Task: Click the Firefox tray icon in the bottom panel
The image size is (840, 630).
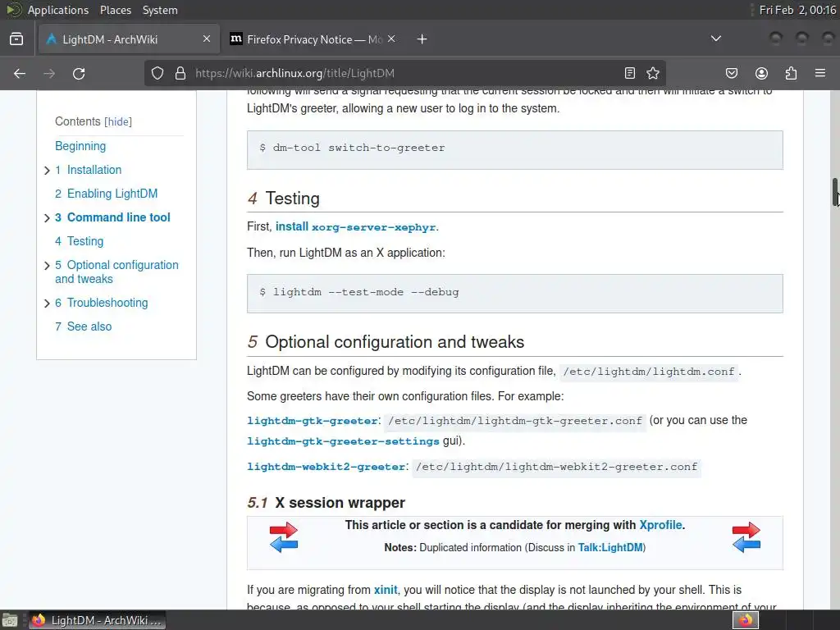Action: tap(746, 620)
